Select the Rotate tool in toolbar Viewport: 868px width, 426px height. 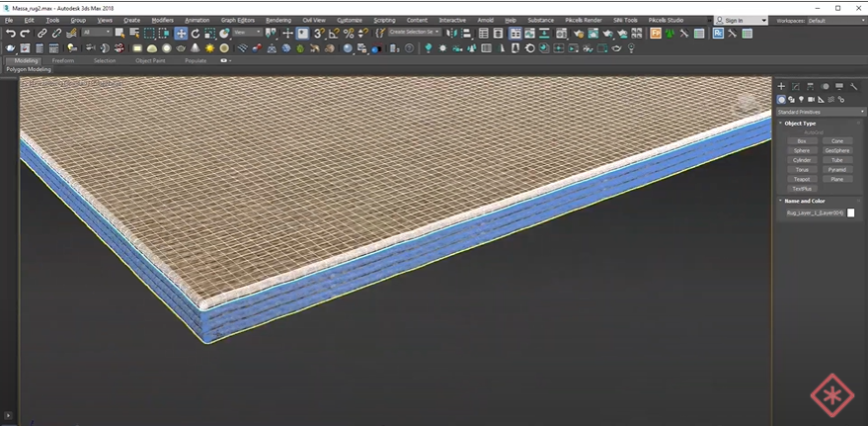[196, 34]
